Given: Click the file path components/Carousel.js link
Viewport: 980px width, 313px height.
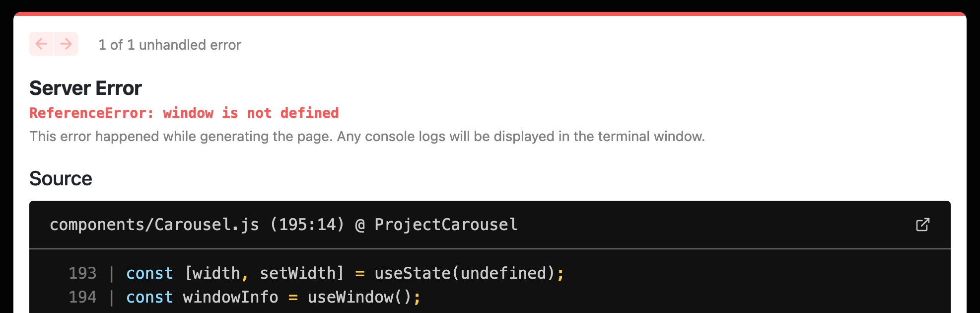Looking at the screenshot, I should [154, 225].
